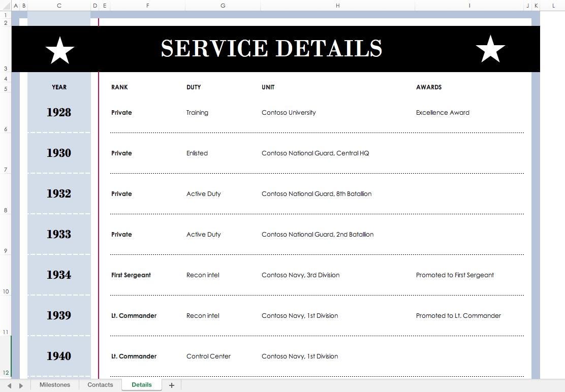
Task: Select the Promoted to Lt. Commander cell
Action: coord(459,315)
